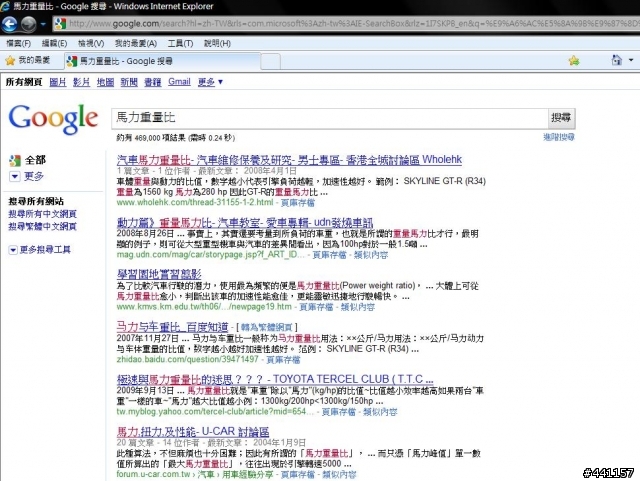640x481 pixels.
Task: Go back with the IE Back arrow
Action: coord(9,24)
